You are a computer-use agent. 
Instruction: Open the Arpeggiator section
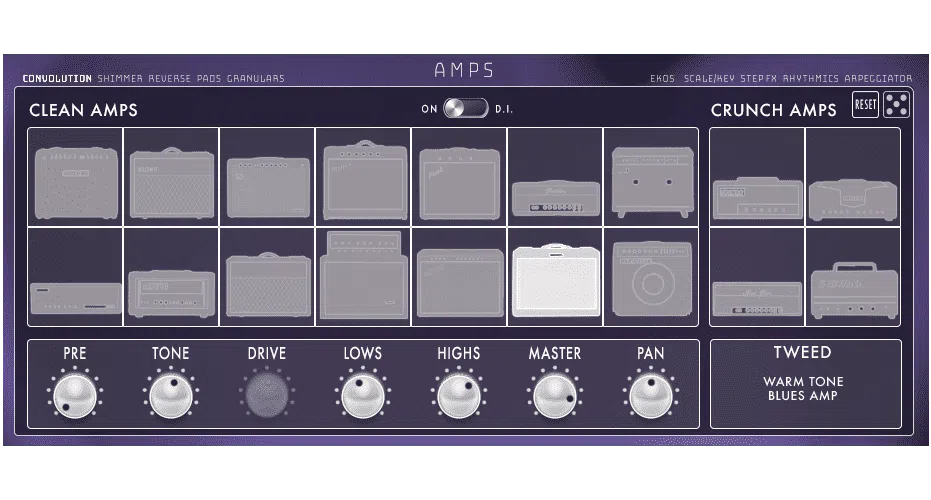click(878, 78)
